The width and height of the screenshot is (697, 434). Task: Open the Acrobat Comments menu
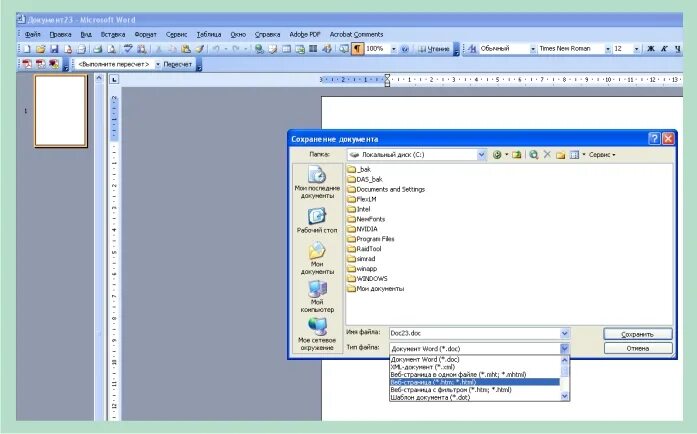click(x=356, y=34)
